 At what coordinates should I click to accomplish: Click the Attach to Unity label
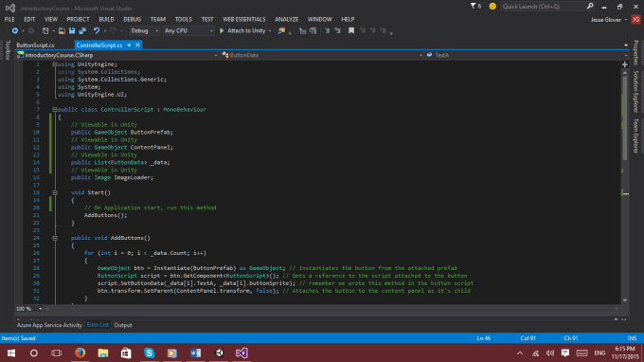246,31
